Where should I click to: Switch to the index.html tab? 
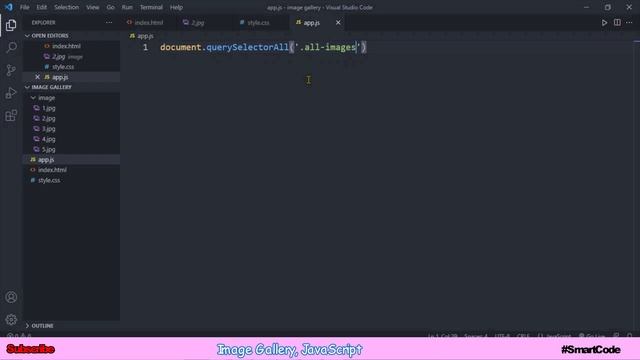click(149, 23)
